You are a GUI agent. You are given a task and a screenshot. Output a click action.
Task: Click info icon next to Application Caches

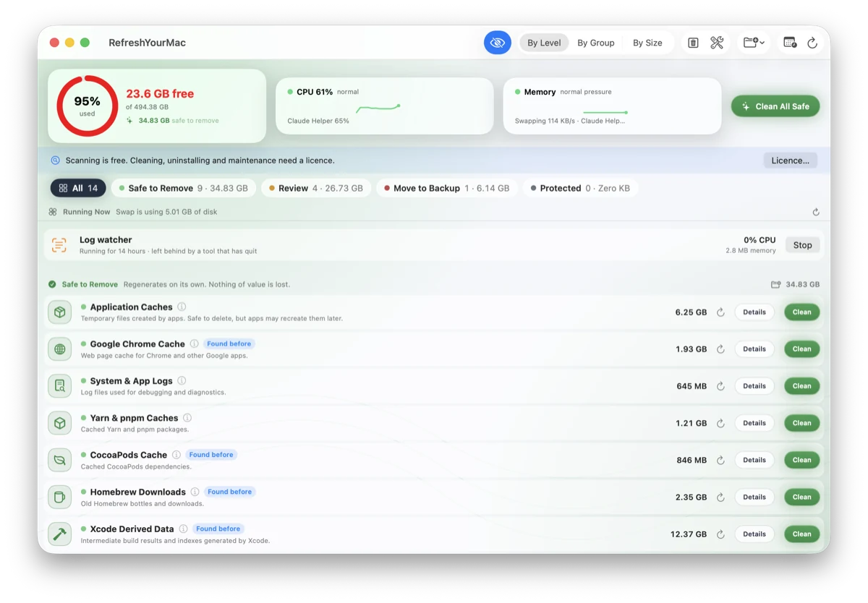pyautogui.click(x=182, y=307)
